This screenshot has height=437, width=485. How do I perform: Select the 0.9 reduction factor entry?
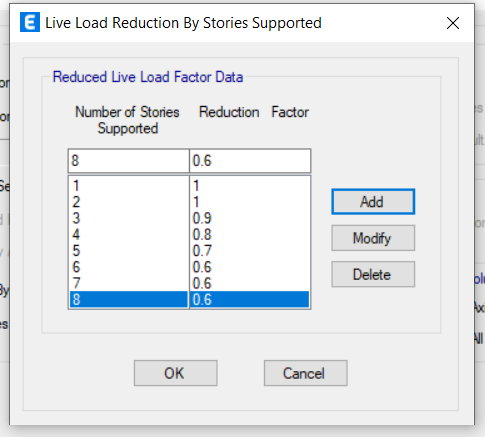click(250, 218)
